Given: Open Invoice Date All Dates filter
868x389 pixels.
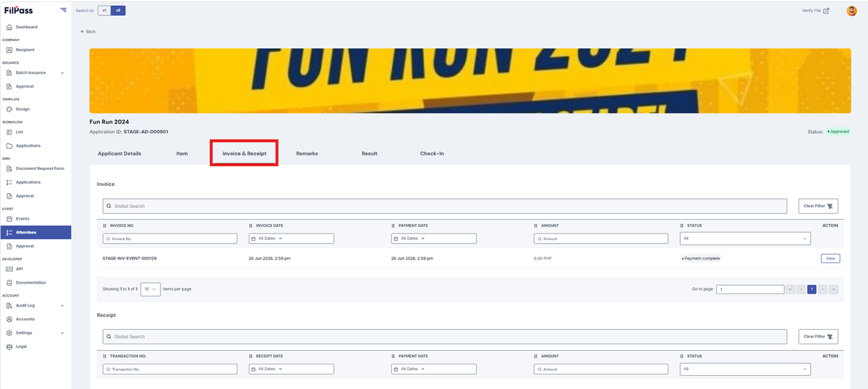Looking at the screenshot, I should click(x=291, y=239).
